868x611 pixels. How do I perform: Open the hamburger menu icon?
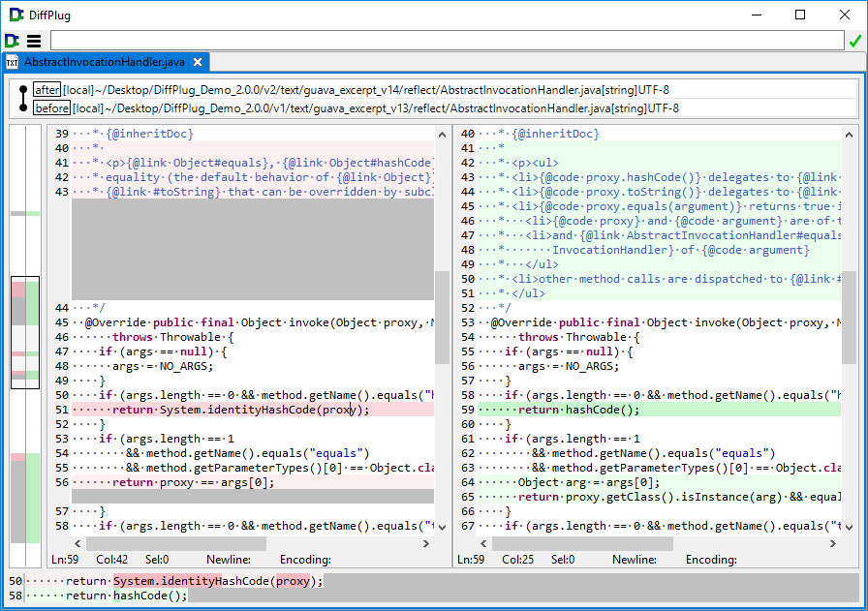click(34, 41)
